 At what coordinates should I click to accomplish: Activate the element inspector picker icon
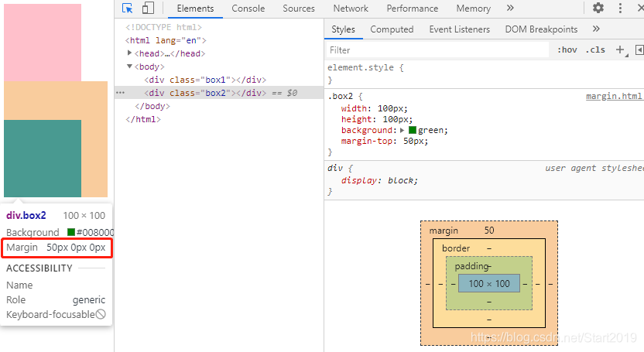point(127,9)
